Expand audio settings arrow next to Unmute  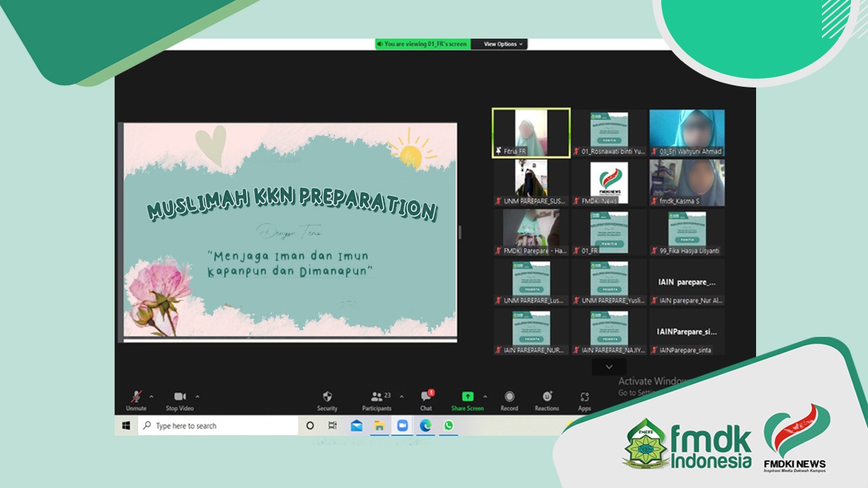click(151, 396)
